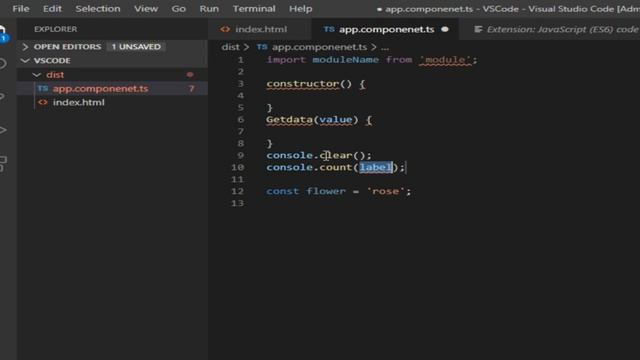Screen dimensions: 640x360
Task: Click the import keyword on line 1
Action: pos(286,60)
